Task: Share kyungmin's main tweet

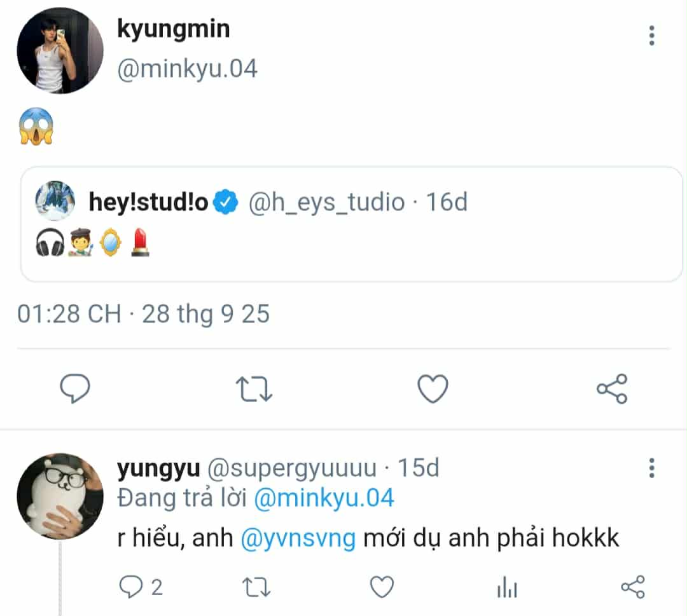Action: 612,388
